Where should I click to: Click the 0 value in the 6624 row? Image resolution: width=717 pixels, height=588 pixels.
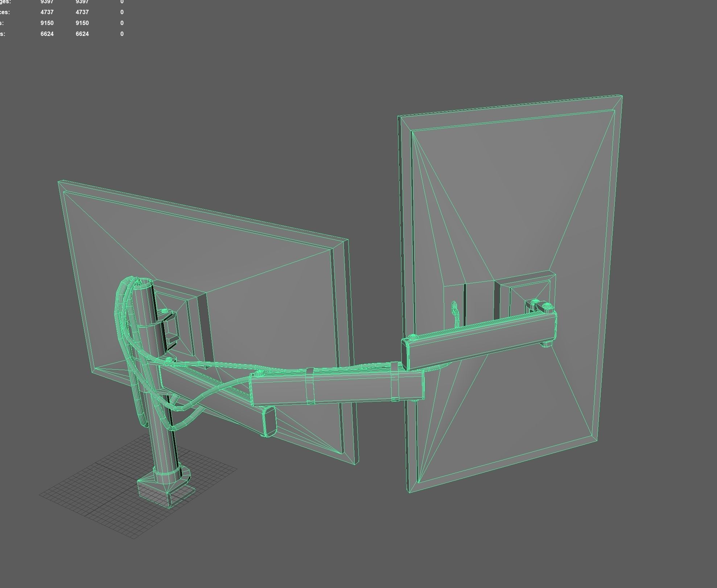click(x=122, y=34)
